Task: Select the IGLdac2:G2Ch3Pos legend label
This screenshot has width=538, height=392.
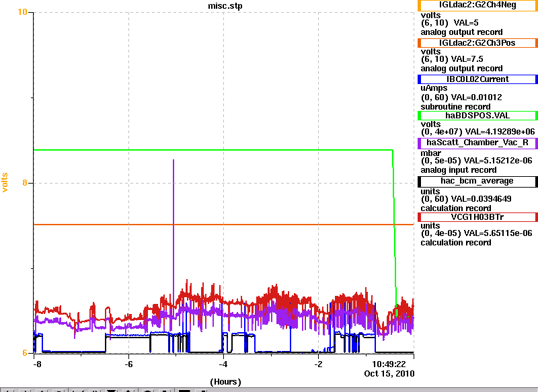Action: 477,43
